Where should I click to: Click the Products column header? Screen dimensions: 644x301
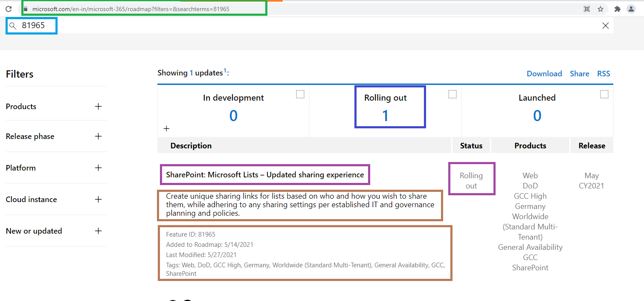530,145
